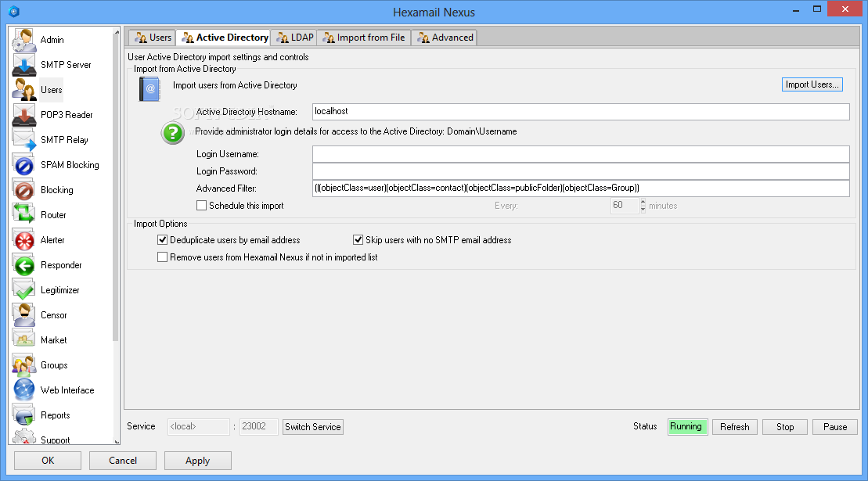Click the green Running status indicator
868x481 pixels.
687,427
